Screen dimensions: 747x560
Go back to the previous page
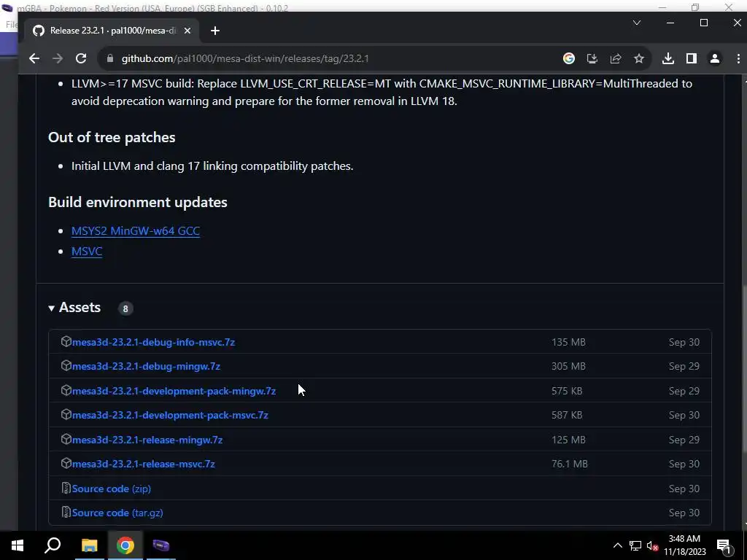point(34,58)
